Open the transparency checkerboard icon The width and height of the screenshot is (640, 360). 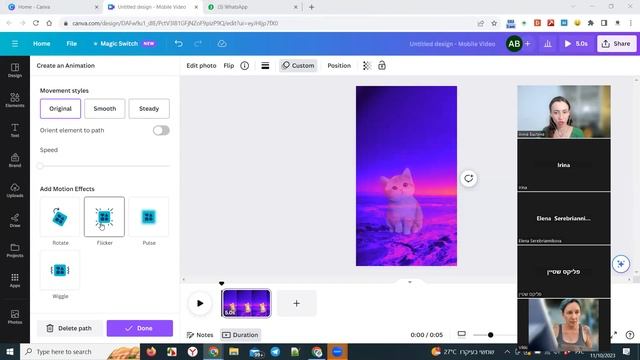(x=367, y=66)
